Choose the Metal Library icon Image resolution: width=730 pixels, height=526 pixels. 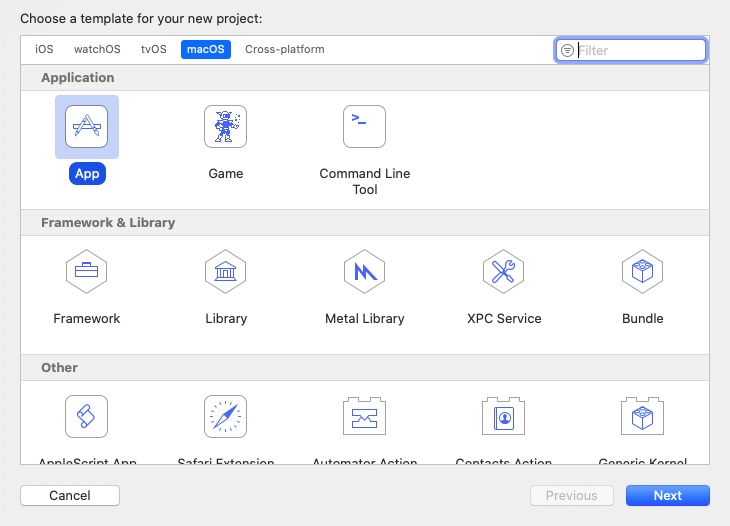[364, 271]
